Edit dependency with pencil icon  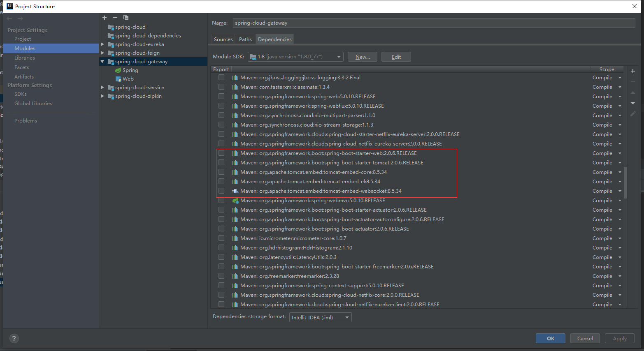coord(633,114)
